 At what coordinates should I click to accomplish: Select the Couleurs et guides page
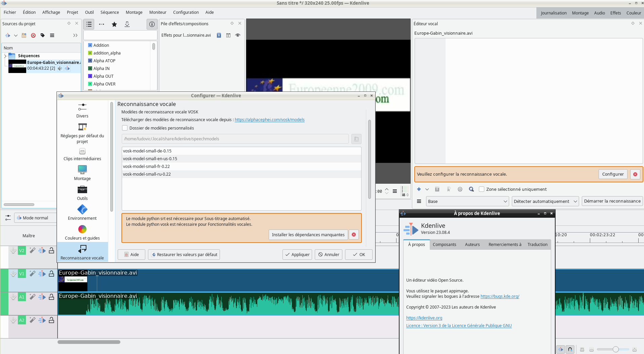click(x=82, y=233)
